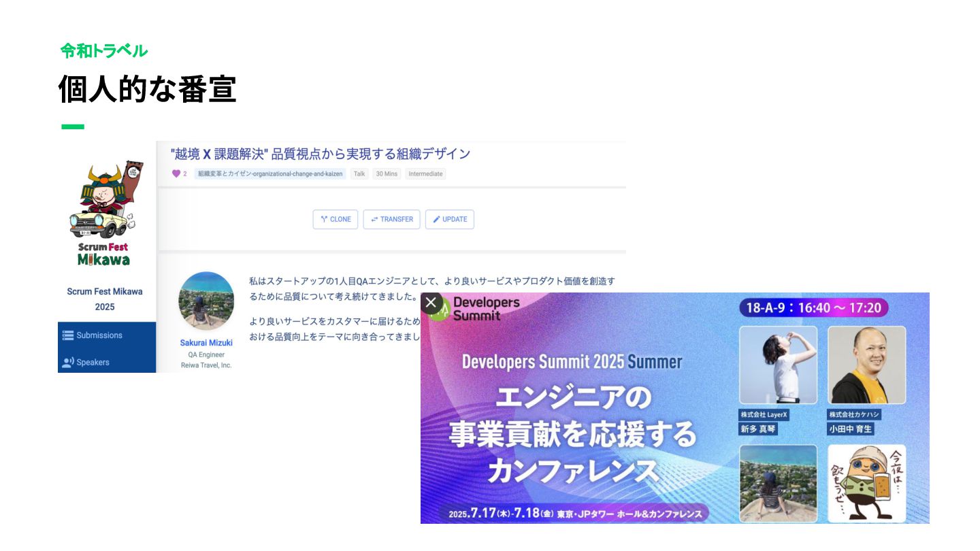Click the 新多 真琴 name label
This screenshot has width=980, height=551.
[x=758, y=429]
